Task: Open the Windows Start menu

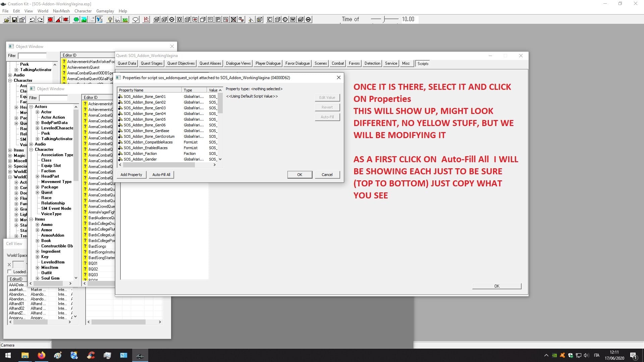Action: [x=8, y=355]
